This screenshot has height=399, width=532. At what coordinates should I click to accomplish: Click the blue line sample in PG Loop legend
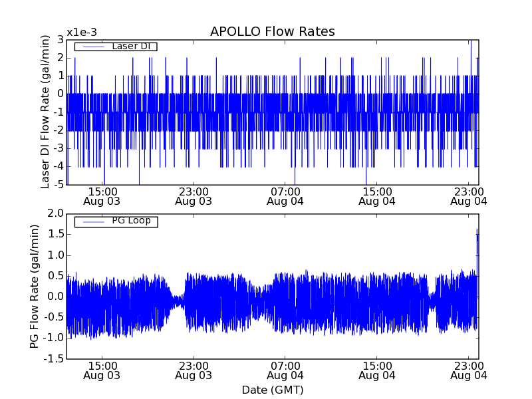click(x=92, y=221)
